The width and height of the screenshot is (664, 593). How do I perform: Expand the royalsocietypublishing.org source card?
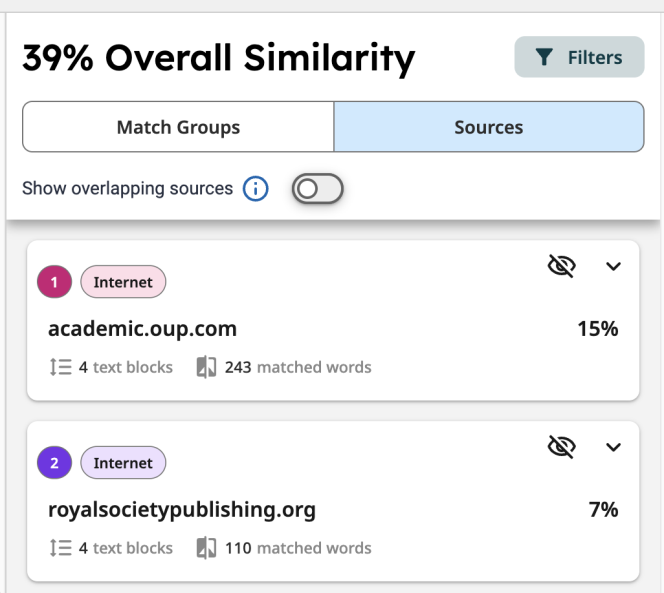[613, 447]
